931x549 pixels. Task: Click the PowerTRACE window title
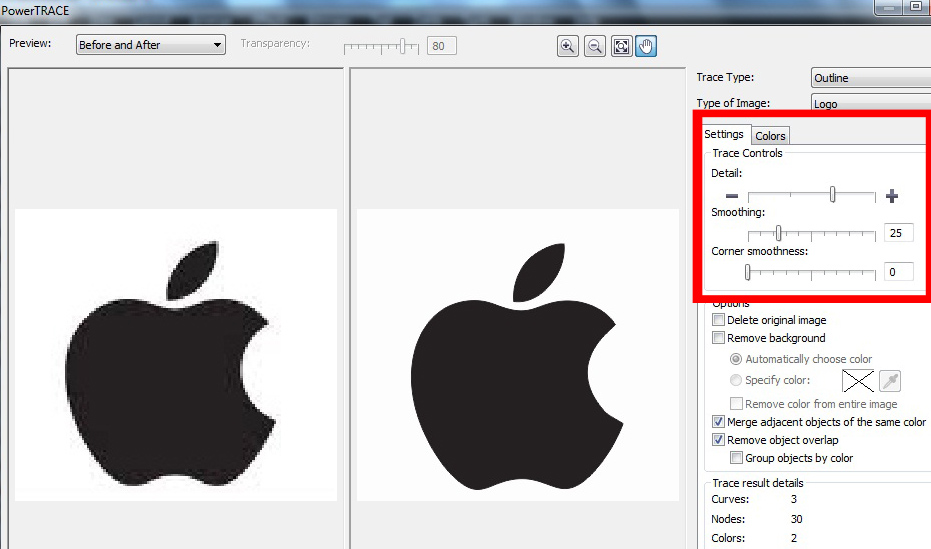35,11
